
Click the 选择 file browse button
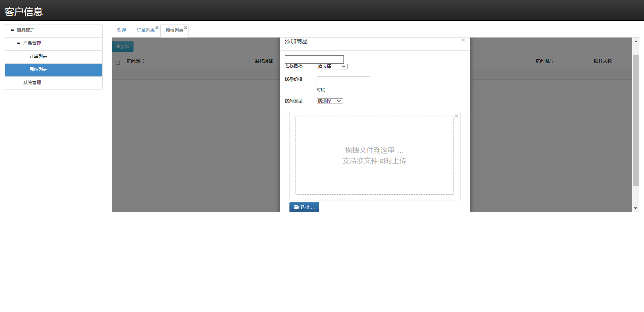pyautogui.click(x=304, y=207)
